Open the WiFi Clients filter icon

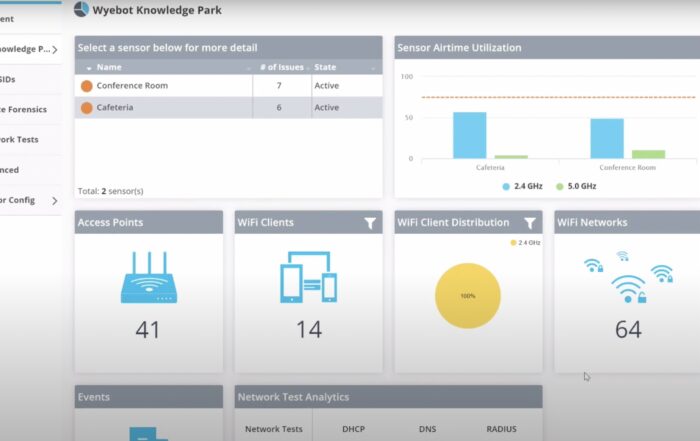(x=370, y=223)
